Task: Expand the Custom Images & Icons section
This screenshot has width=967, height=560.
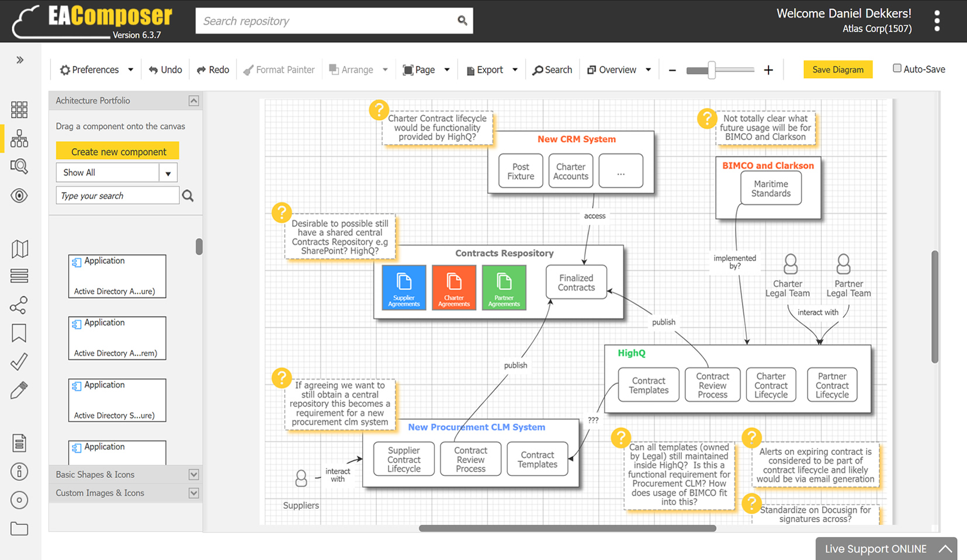Action: pyautogui.click(x=194, y=493)
